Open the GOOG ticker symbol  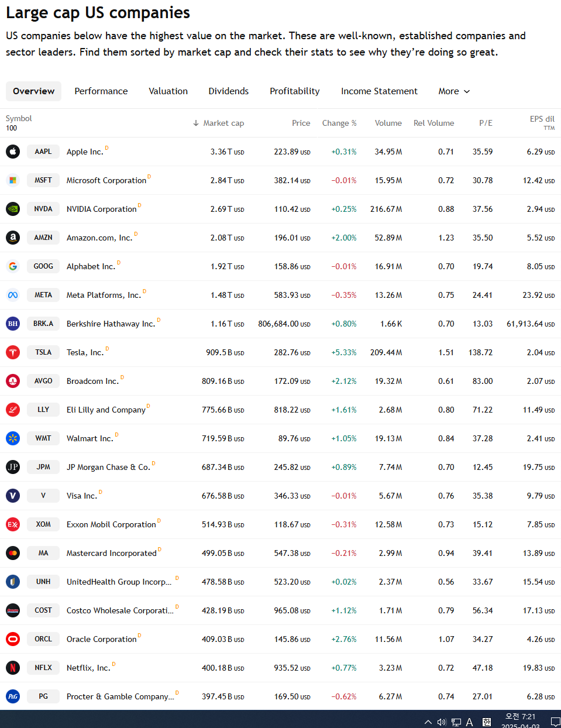(43, 266)
